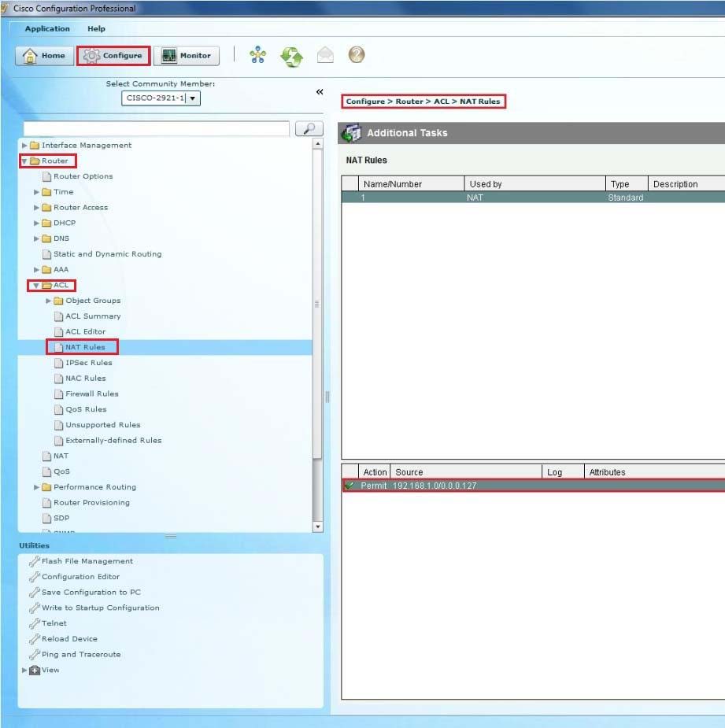The height and width of the screenshot is (728, 725).
Task: Click the Source column header
Action: [x=466, y=472]
